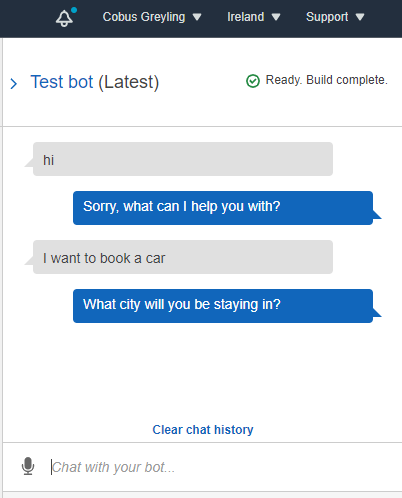Expand the Support menu dropdown

[x=335, y=17]
